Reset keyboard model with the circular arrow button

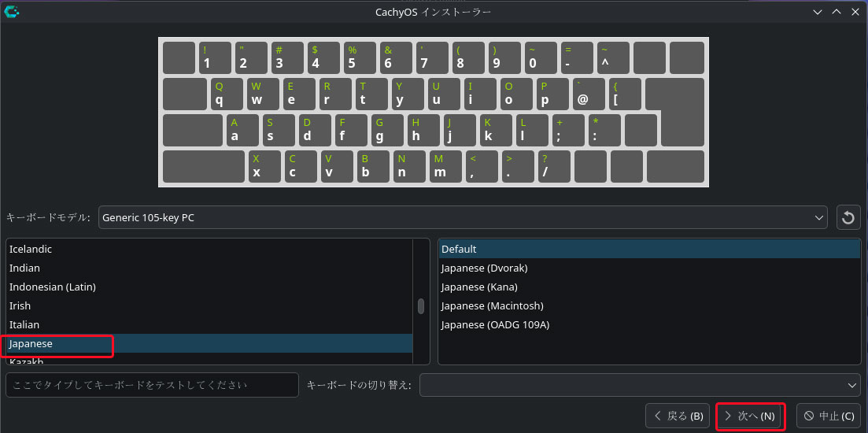click(848, 217)
